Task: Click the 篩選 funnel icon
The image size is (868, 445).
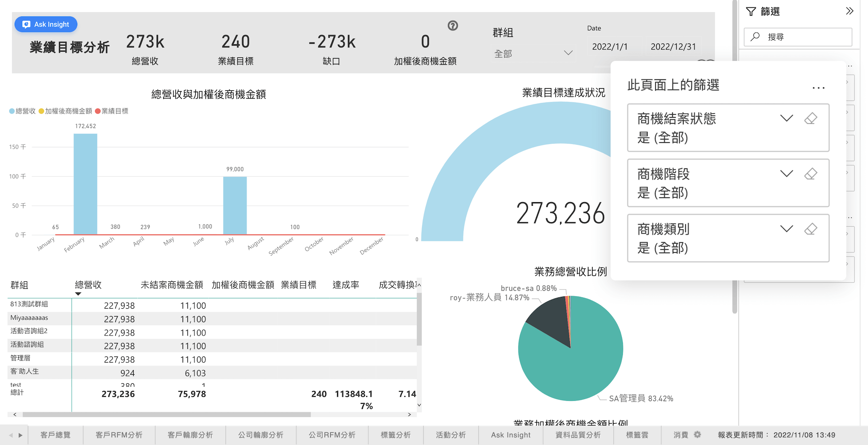Action: (751, 12)
